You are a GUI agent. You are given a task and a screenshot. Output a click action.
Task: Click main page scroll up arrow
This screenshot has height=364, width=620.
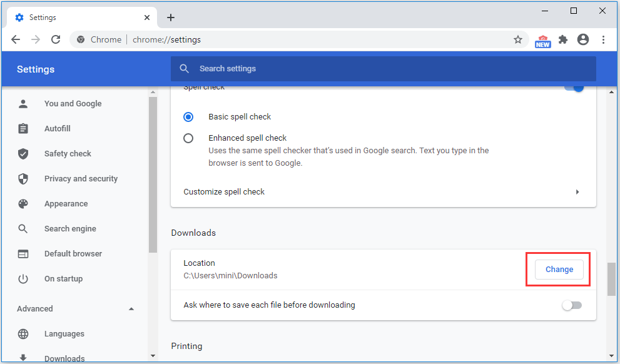(x=611, y=92)
